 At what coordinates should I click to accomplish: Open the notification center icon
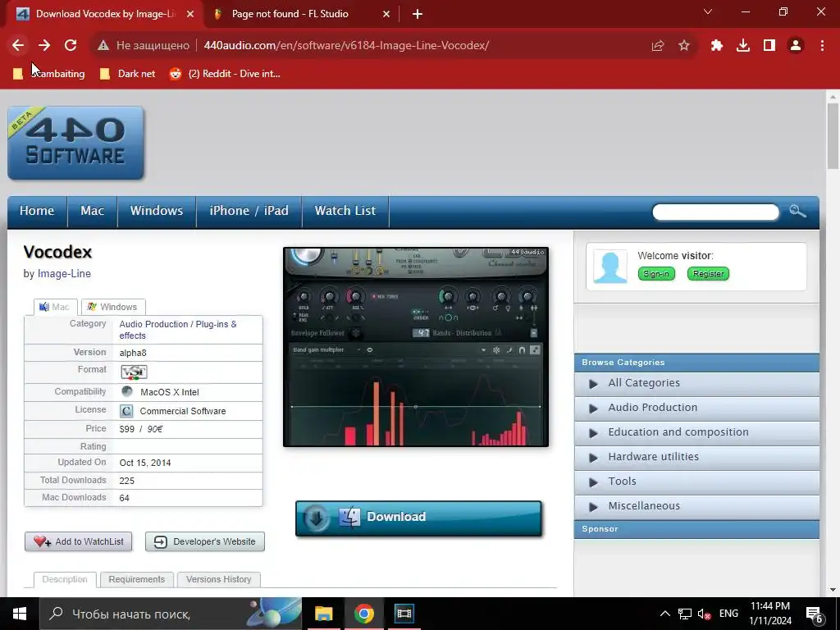pos(815,614)
